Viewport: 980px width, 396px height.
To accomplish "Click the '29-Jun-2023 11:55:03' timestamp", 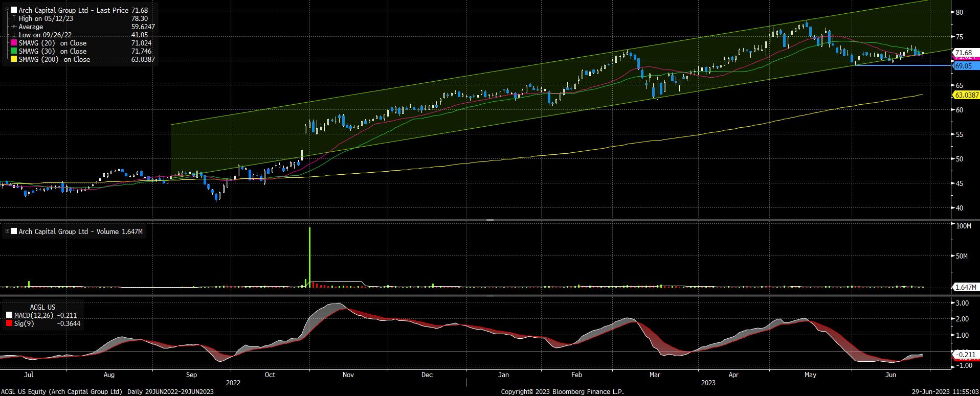I will (x=946, y=391).
